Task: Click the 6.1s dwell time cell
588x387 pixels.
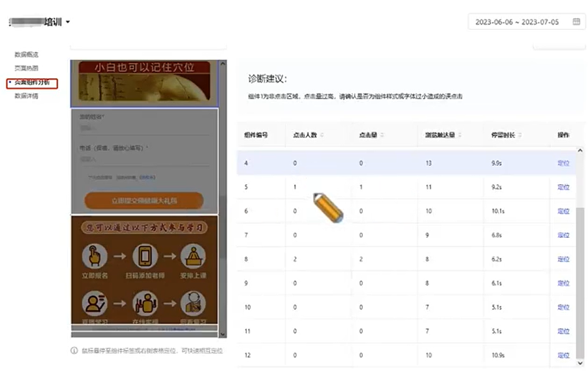Action: (x=496, y=283)
